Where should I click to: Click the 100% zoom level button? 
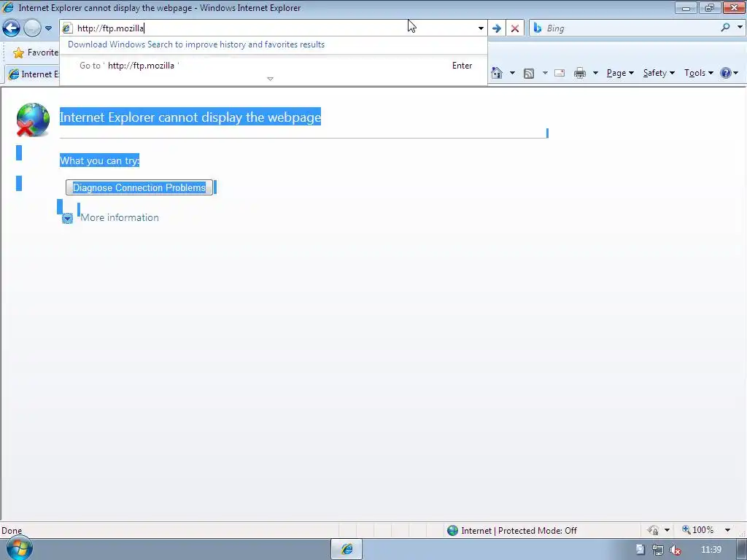pos(698,530)
